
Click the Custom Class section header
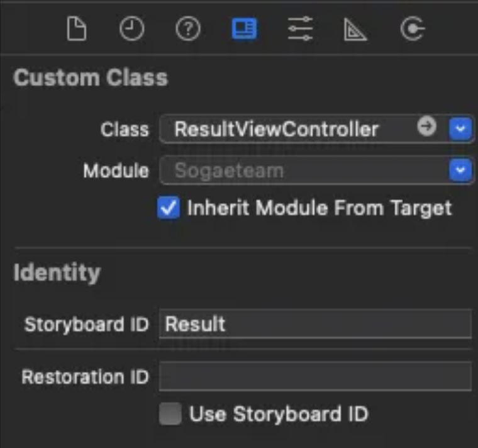point(91,77)
